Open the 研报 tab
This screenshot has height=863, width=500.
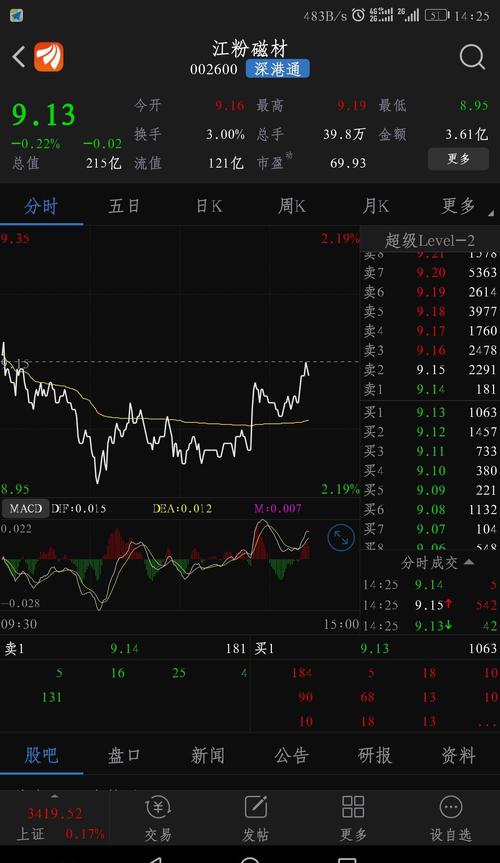coord(375,756)
